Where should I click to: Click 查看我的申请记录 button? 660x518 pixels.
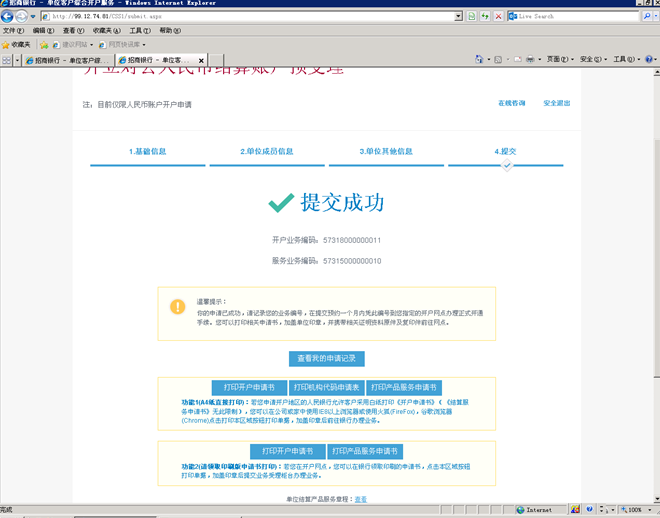point(327,358)
